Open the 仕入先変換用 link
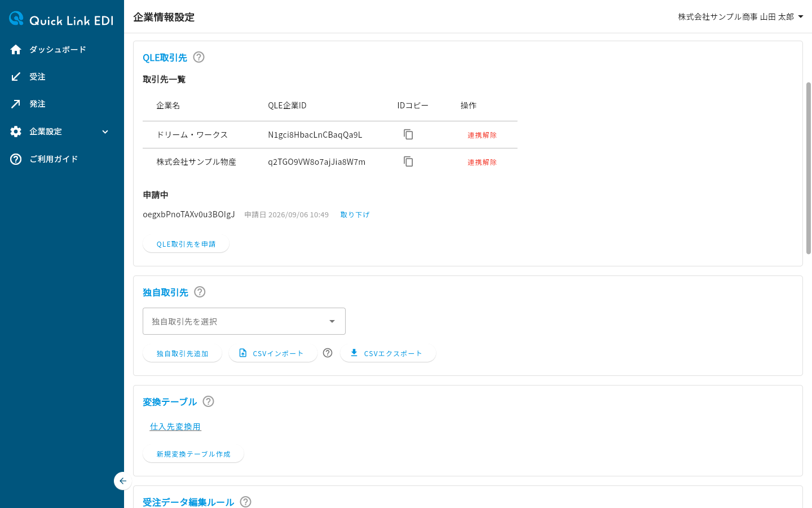This screenshot has width=812, height=508. pos(175,427)
